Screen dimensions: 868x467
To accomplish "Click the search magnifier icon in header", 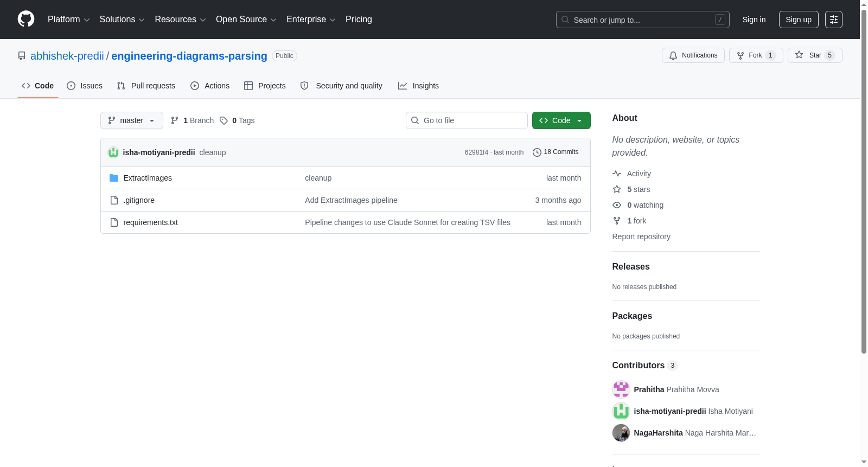I will [565, 20].
